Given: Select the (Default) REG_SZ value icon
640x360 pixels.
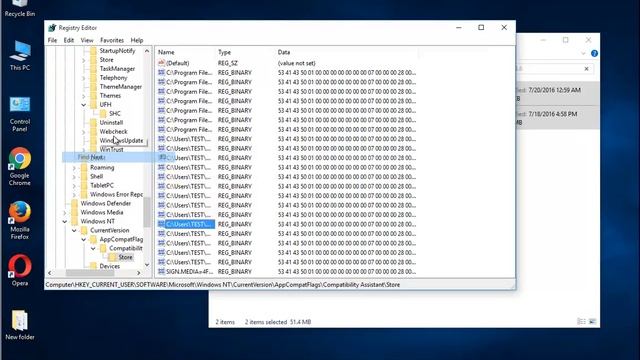Looking at the screenshot, I should 161,63.
